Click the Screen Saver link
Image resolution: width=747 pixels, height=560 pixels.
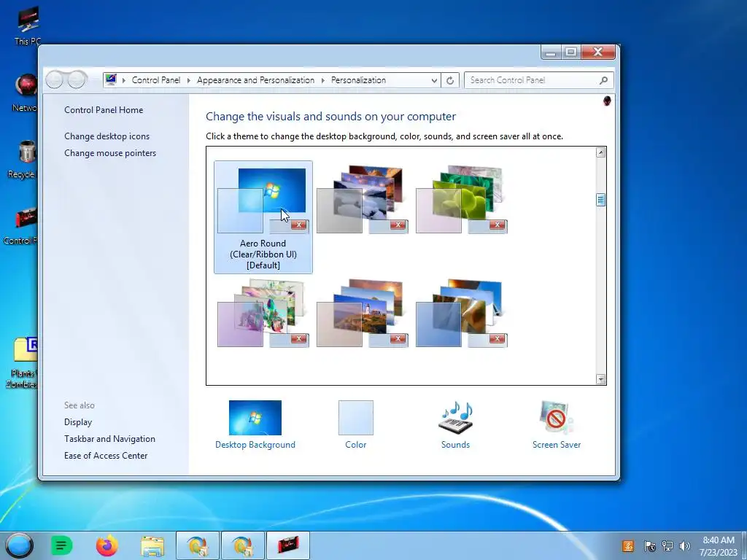(557, 445)
